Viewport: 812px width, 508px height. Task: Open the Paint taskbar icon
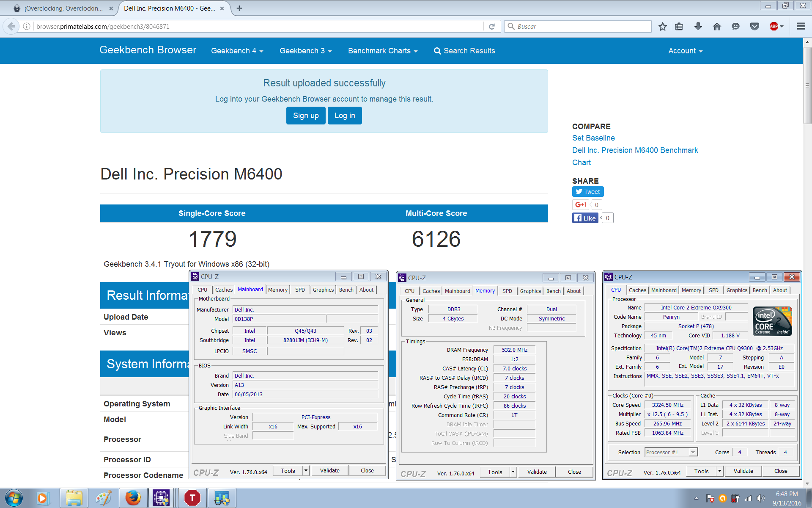[103, 498]
